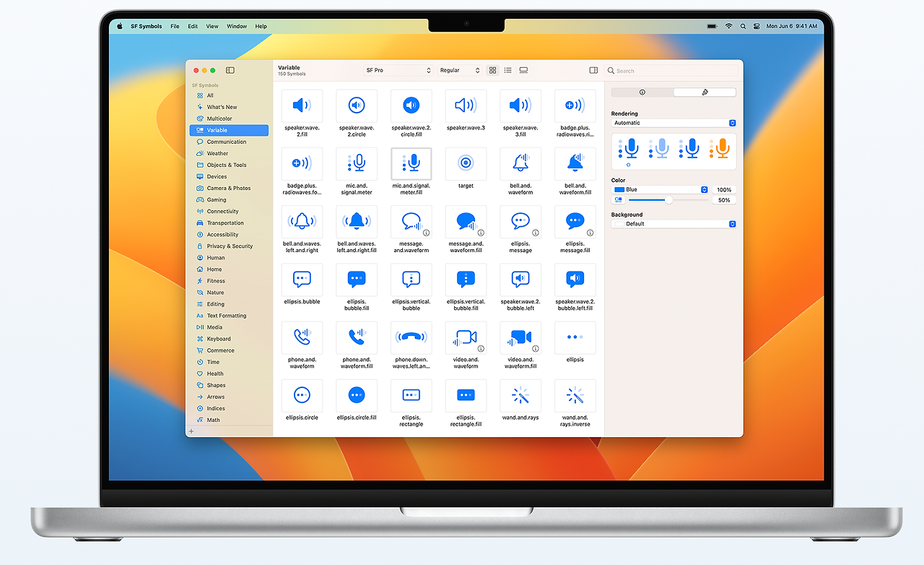924x565 pixels.
Task: Select the ellipsis.circle outline symbol
Action: tap(302, 395)
